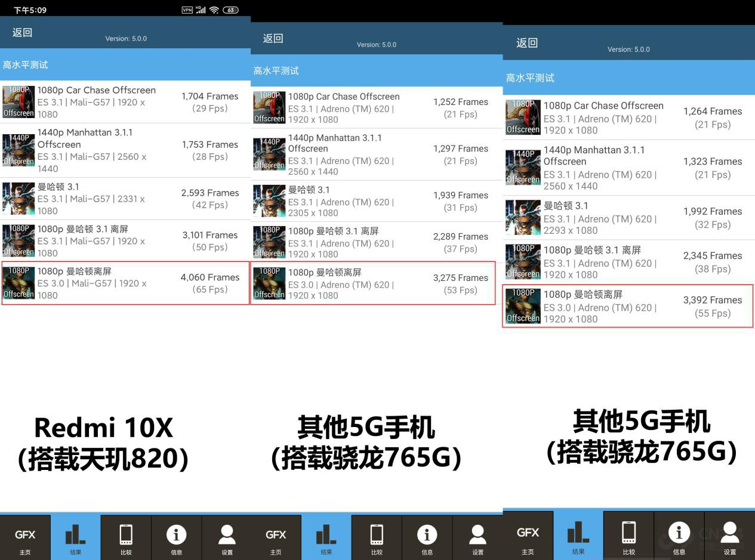The width and height of the screenshot is (755, 560).
Task: Tap 1080P thumbnail beside 2,289 Frames
Action: pyautogui.click(x=269, y=242)
